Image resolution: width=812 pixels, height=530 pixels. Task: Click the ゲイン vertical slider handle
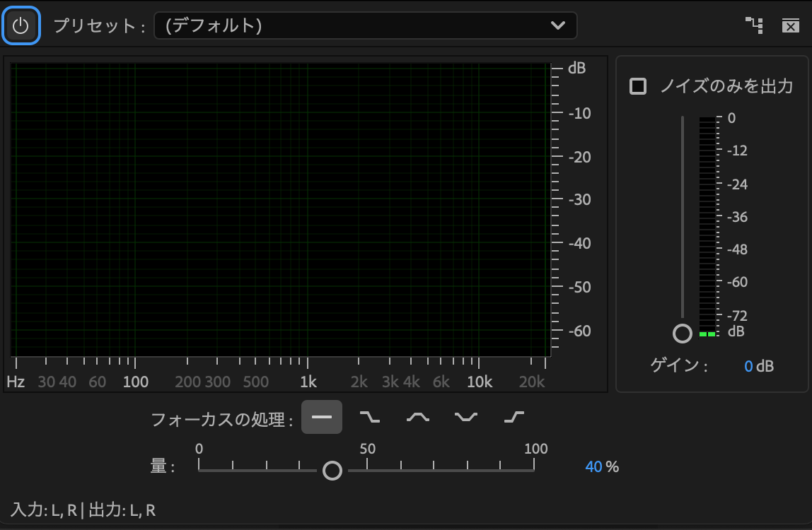click(x=683, y=333)
